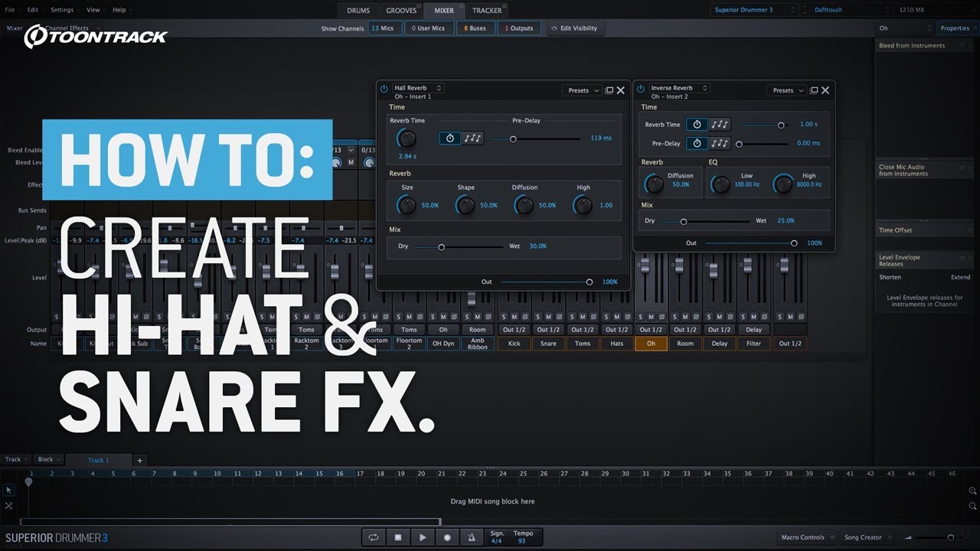Select Inverse Reverb Pre-Delay clock mode

(697, 143)
